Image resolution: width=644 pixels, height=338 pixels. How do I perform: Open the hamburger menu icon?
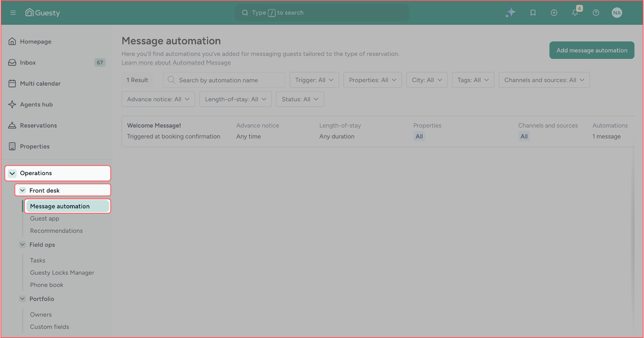tap(13, 13)
